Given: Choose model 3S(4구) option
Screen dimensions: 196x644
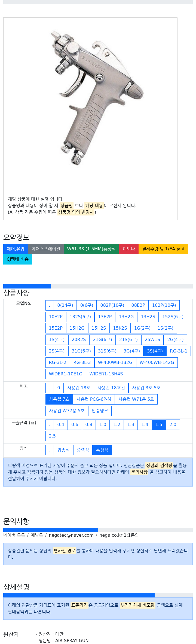Looking at the screenshot, I should coord(155,351).
